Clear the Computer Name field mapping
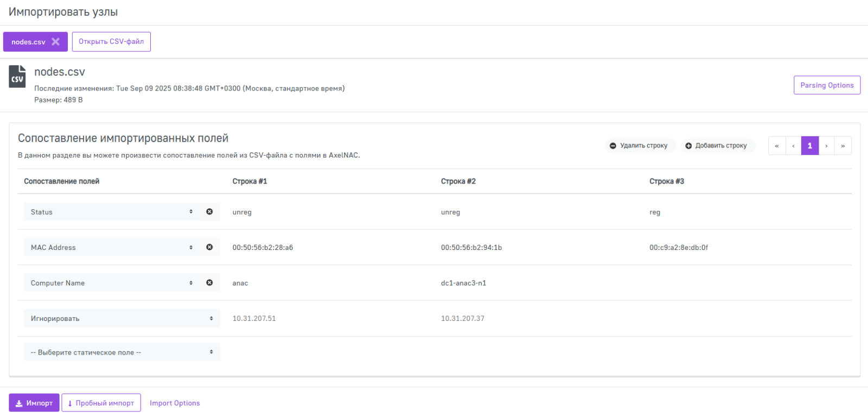Viewport: 868px width, 418px height. [x=209, y=283]
